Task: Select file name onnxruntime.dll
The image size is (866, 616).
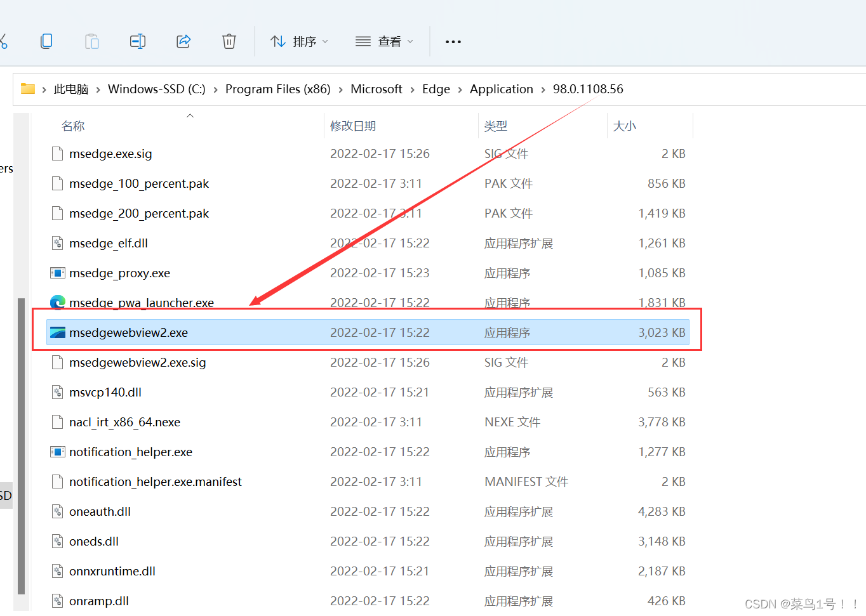Action: (112, 571)
